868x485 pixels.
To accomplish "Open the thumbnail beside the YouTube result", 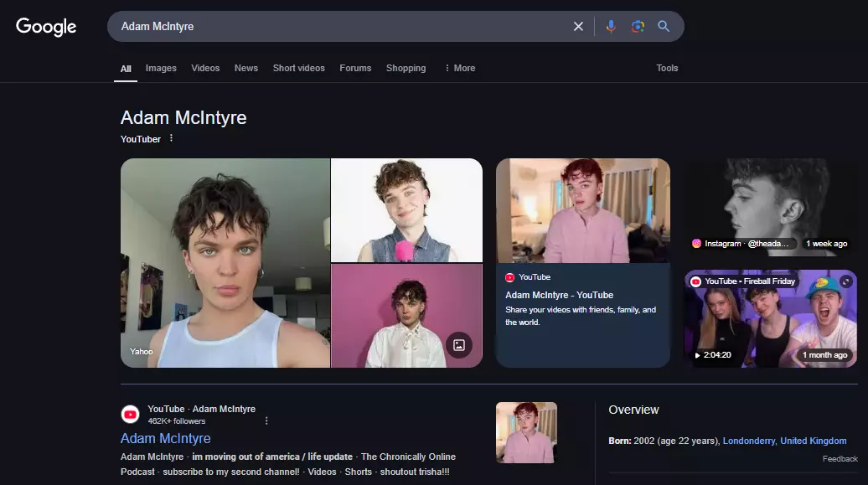I will pos(526,432).
